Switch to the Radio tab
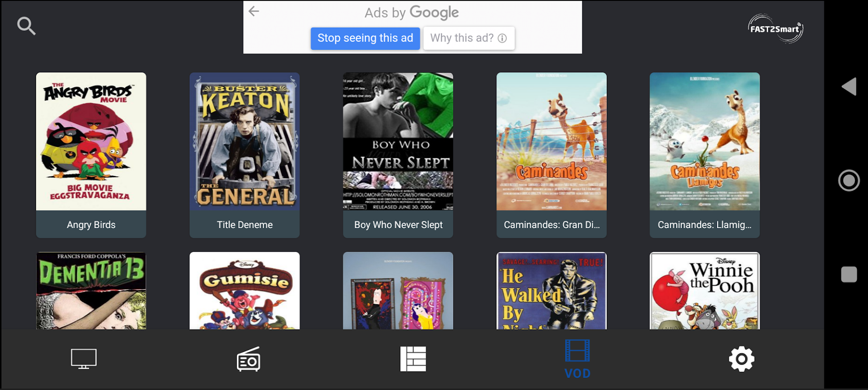Image resolution: width=868 pixels, height=390 pixels. point(248,359)
